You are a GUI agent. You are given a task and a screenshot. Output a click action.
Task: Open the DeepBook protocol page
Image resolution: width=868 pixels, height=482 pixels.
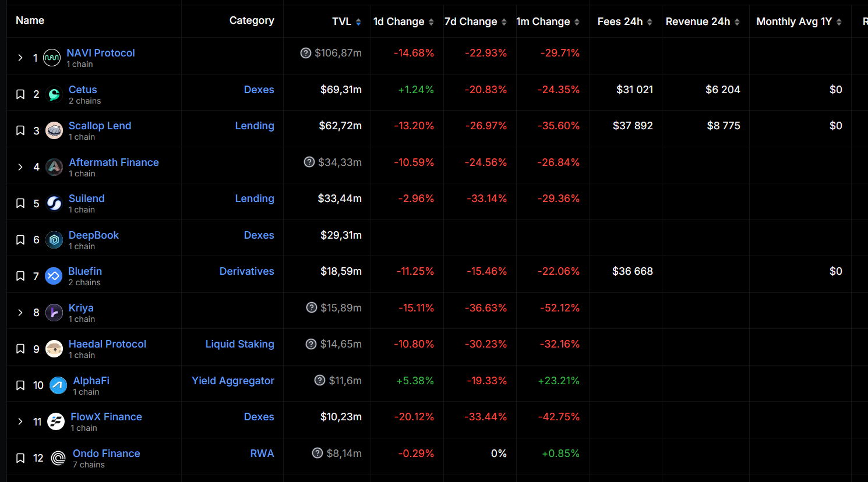point(94,235)
